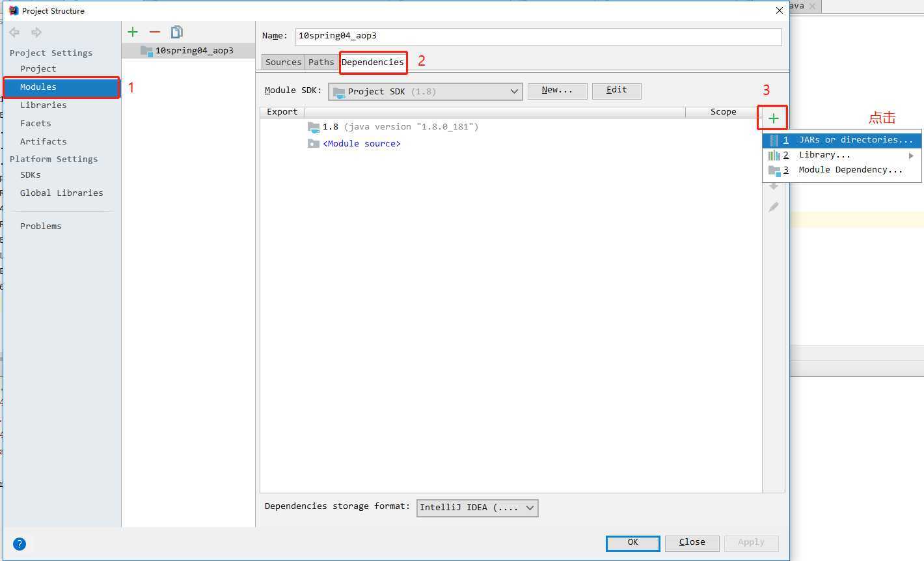The image size is (924, 561).
Task: Click the IntelliJ icon in title bar
Action: (13, 10)
